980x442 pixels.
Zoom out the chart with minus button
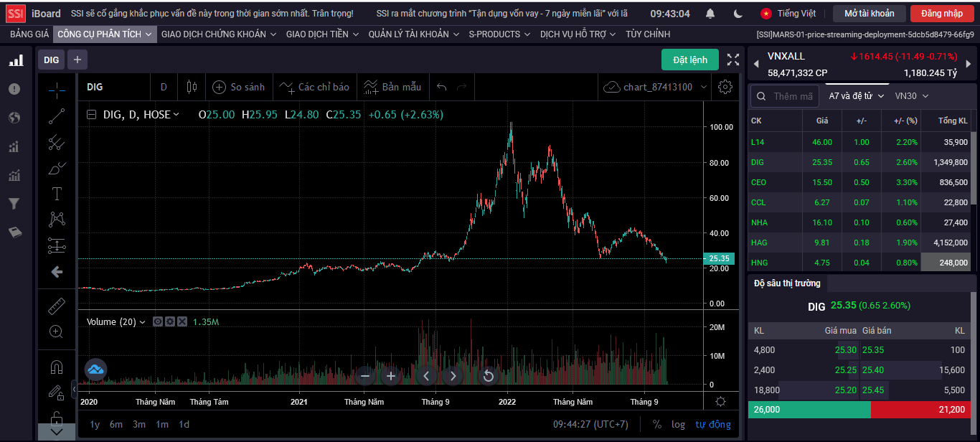(x=365, y=375)
